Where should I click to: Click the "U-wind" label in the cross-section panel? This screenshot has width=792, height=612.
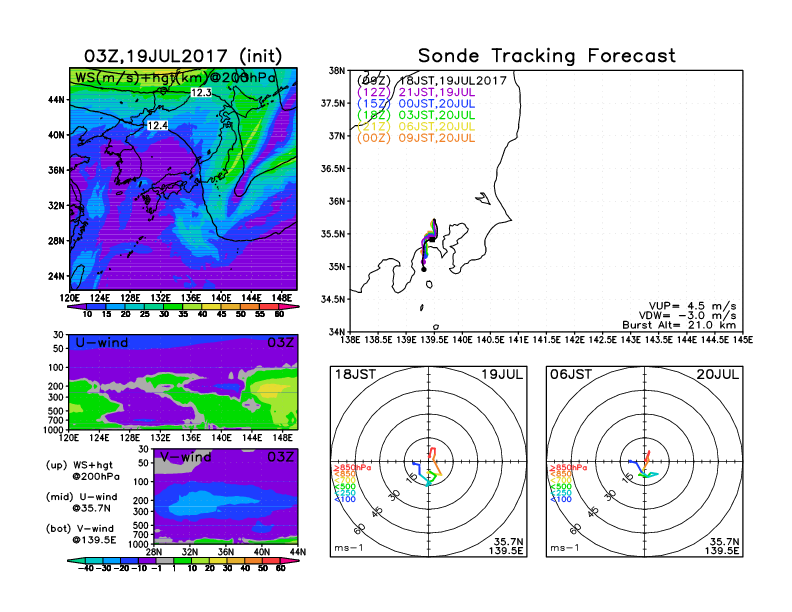tap(102, 343)
